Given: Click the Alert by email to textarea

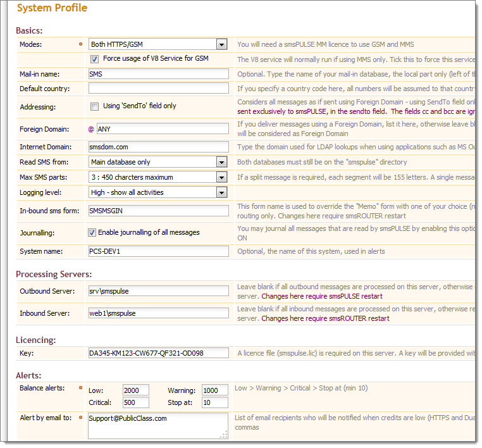Looking at the screenshot, I should click(x=158, y=426).
